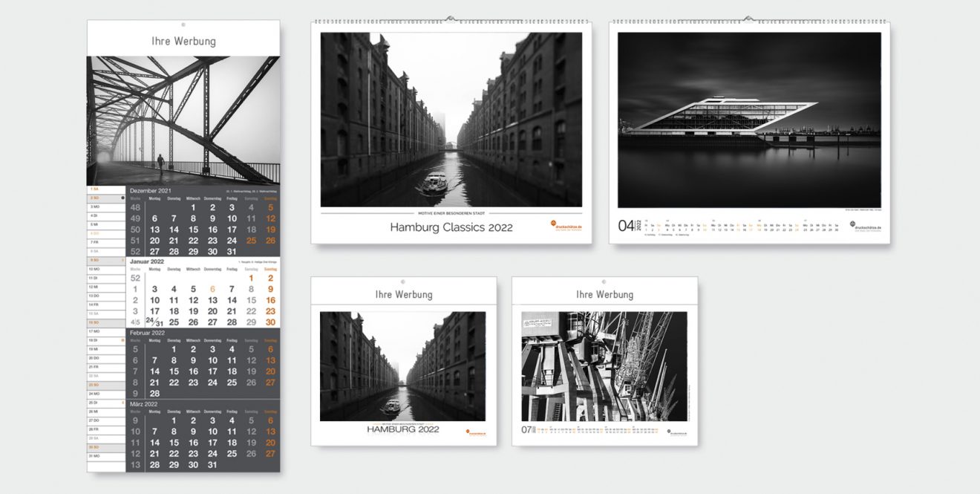Screen dimensions: 980x494
Task: Select the canal photo on HAMBURG 2022 calendar
Action: (x=403, y=366)
